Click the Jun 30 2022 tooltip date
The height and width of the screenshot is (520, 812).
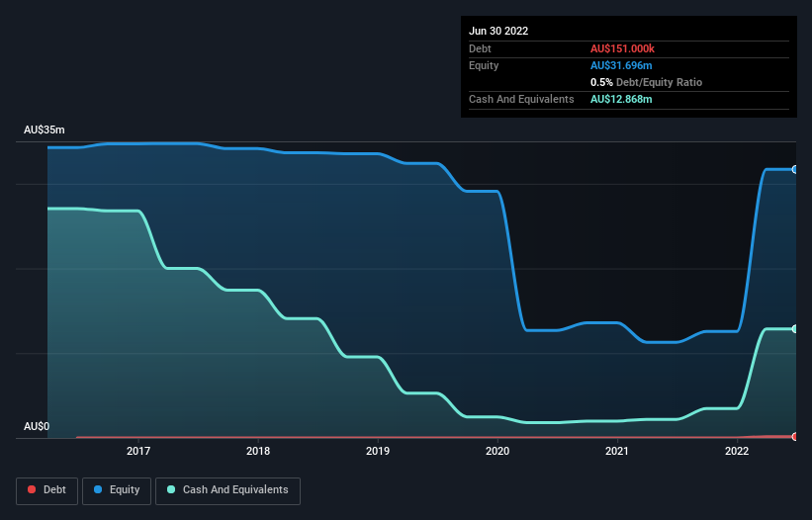(498, 31)
